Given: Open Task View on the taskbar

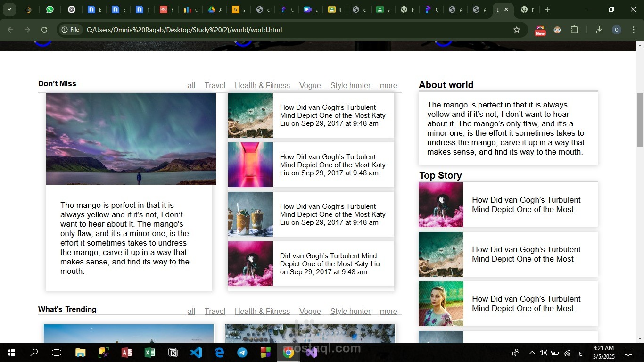Looking at the screenshot, I should tap(57, 353).
